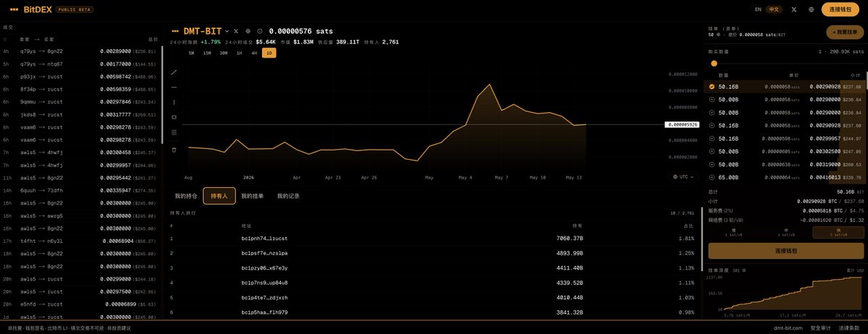Screen dimensions: 868x334
Task: Click the circular info icon beside DMT-BIT
Action: tap(260, 32)
